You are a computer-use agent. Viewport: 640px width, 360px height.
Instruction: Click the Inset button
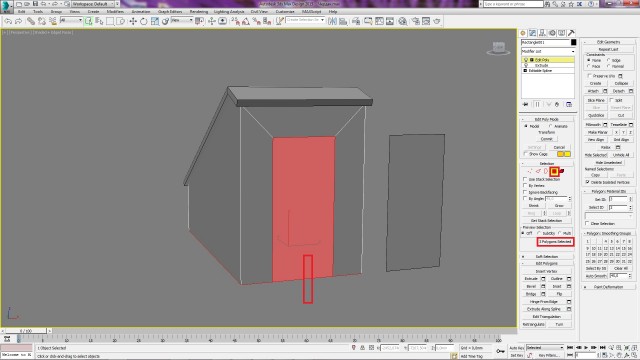click(557, 287)
